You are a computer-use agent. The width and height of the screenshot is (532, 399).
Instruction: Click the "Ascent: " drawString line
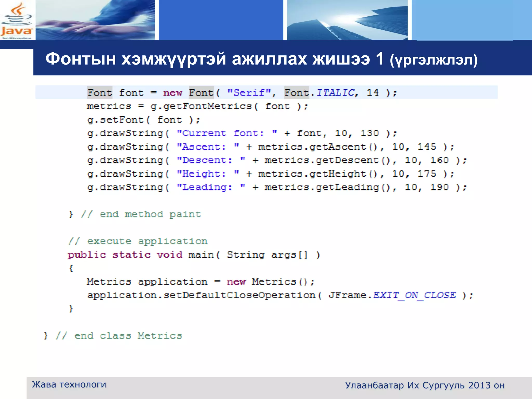(271, 147)
